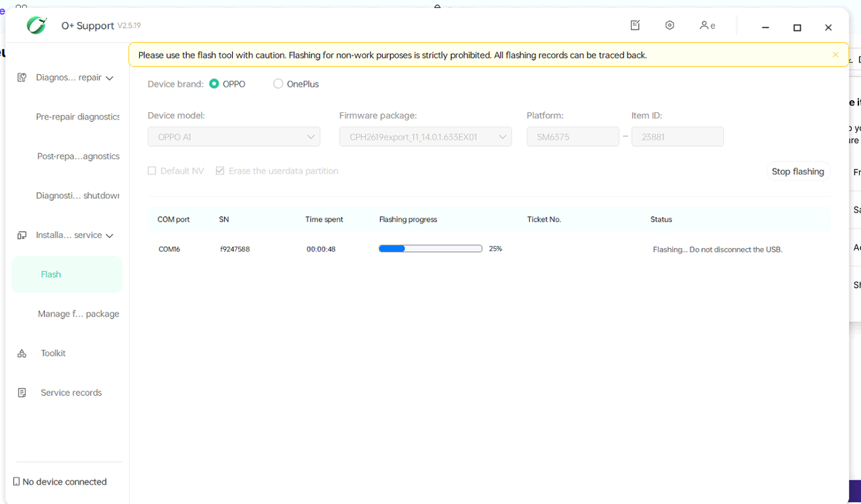The height and width of the screenshot is (504, 861).
Task: Select the OnePlus device brand radio button
Action: click(x=278, y=83)
